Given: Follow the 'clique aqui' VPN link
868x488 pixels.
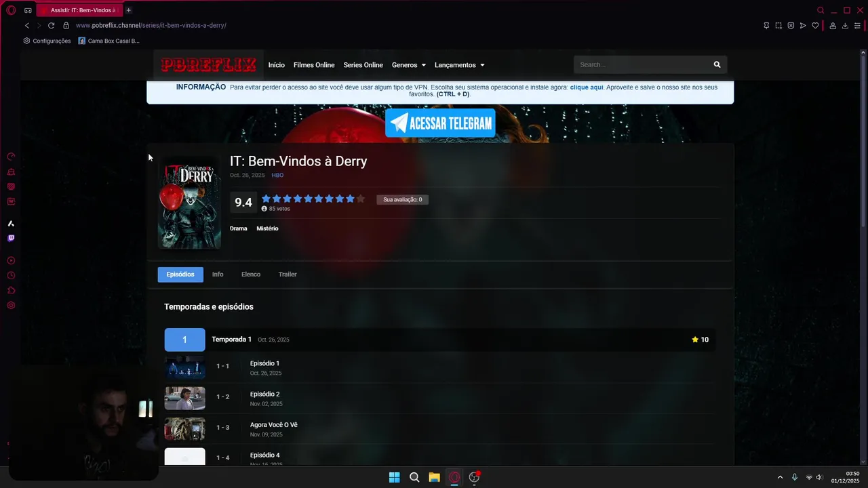Looking at the screenshot, I should (587, 87).
